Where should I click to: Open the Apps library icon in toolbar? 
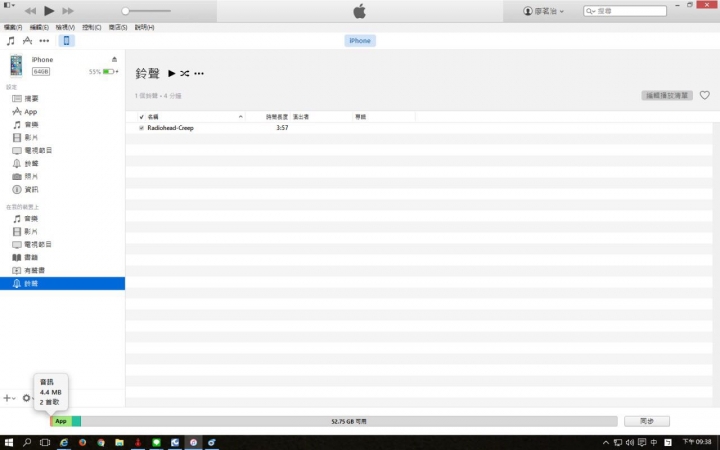point(27,41)
